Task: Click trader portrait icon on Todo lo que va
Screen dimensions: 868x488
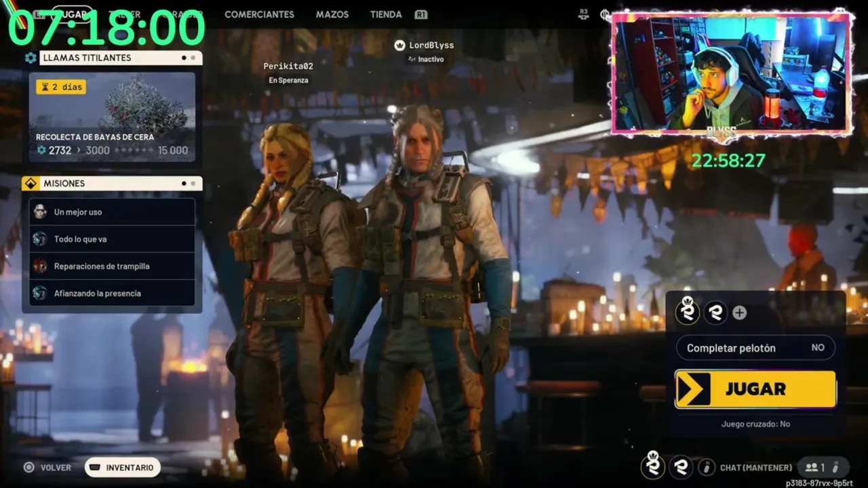Action: [40, 239]
